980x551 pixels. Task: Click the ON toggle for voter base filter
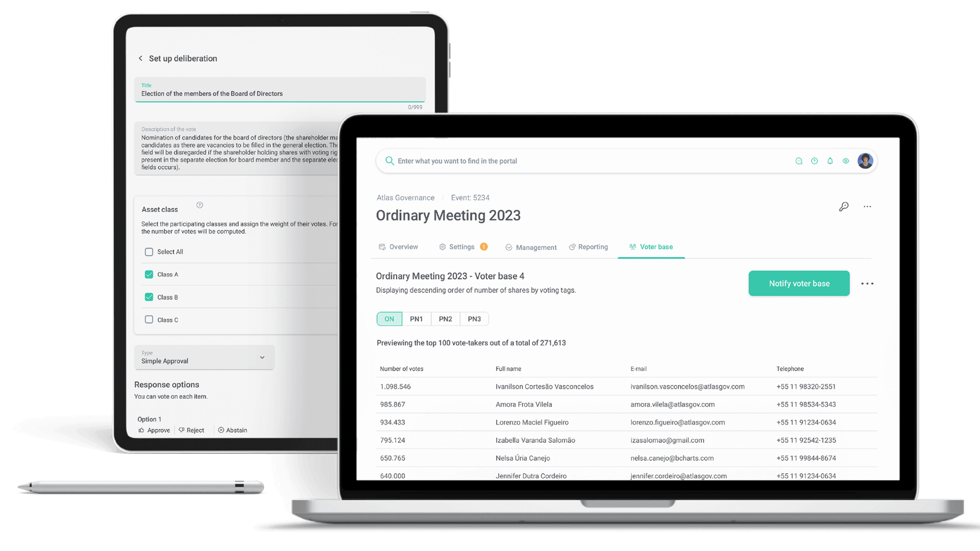pos(389,318)
